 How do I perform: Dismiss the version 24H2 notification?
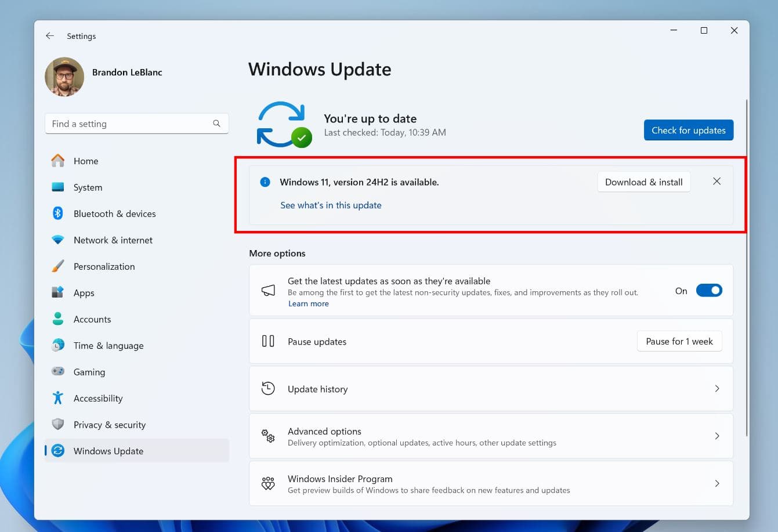point(717,181)
